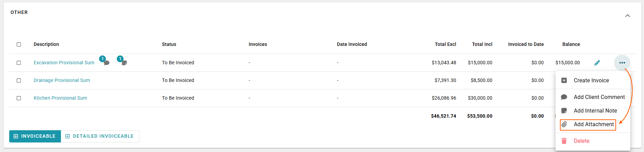Tick the select-all checkbox in the header
Screen dimensions: 644x152
[19, 45]
